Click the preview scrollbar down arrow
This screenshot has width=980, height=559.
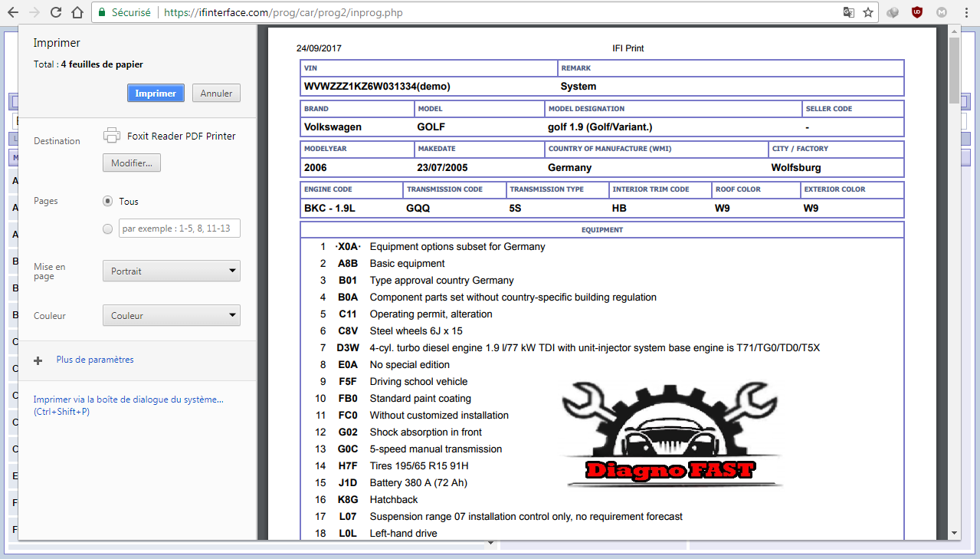pos(954,532)
